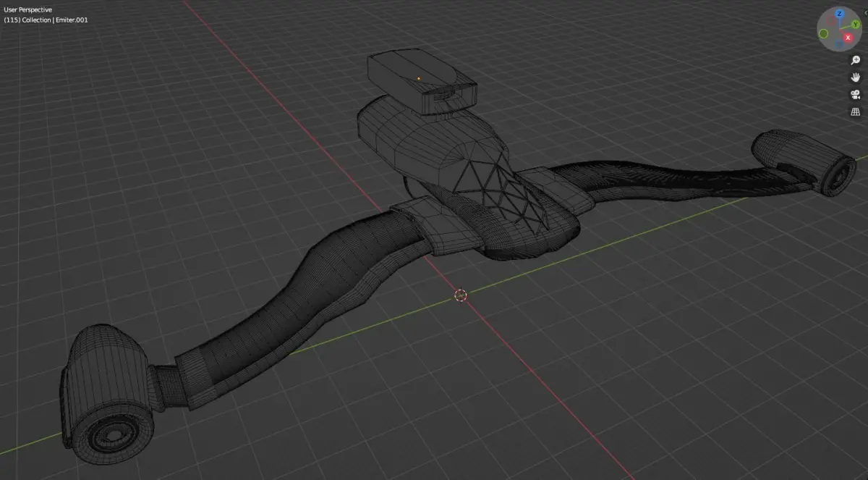Viewport: 868px width, 480px height.
Task: Click the '(115) Collection | Emiter.001' text
Action: pos(46,20)
